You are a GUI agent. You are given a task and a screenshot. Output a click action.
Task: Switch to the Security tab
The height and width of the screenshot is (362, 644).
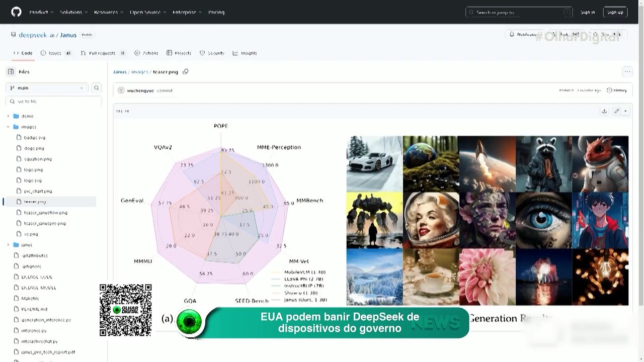(x=212, y=53)
